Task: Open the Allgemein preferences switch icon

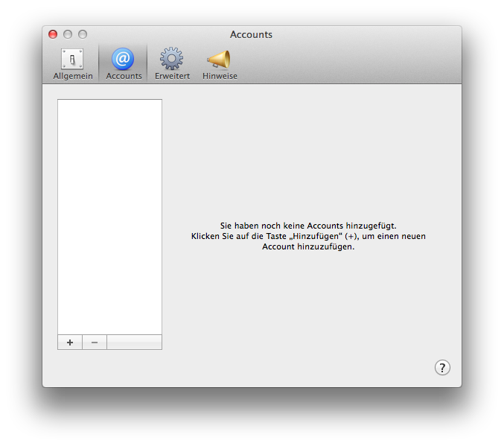Action: (x=72, y=59)
